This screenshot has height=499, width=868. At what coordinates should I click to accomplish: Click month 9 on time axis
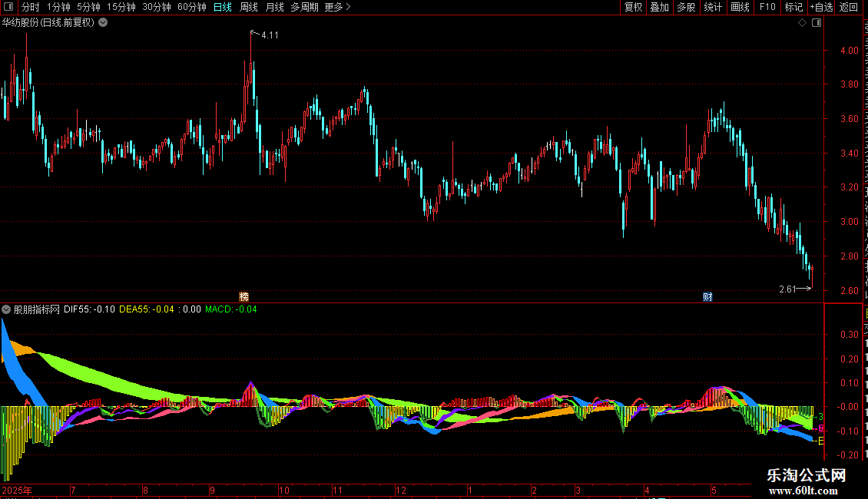tap(212, 490)
